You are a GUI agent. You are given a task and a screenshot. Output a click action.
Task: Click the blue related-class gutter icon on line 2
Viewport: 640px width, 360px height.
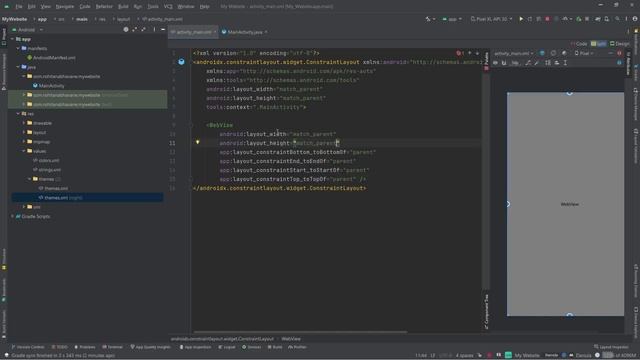point(181,62)
